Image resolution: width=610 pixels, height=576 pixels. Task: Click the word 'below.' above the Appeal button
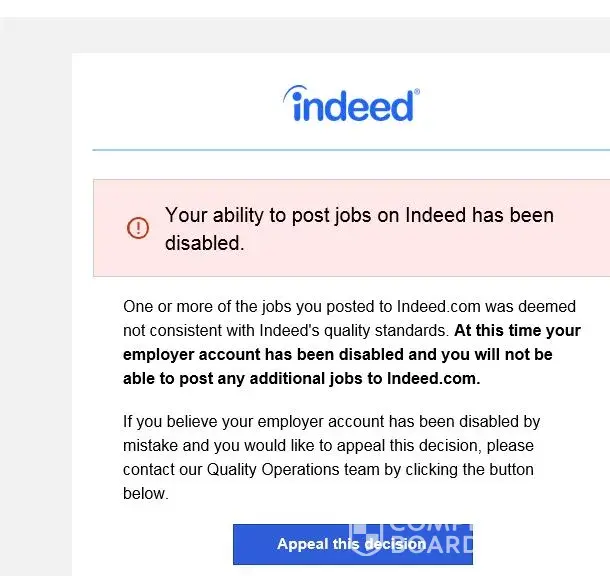point(146,493)
